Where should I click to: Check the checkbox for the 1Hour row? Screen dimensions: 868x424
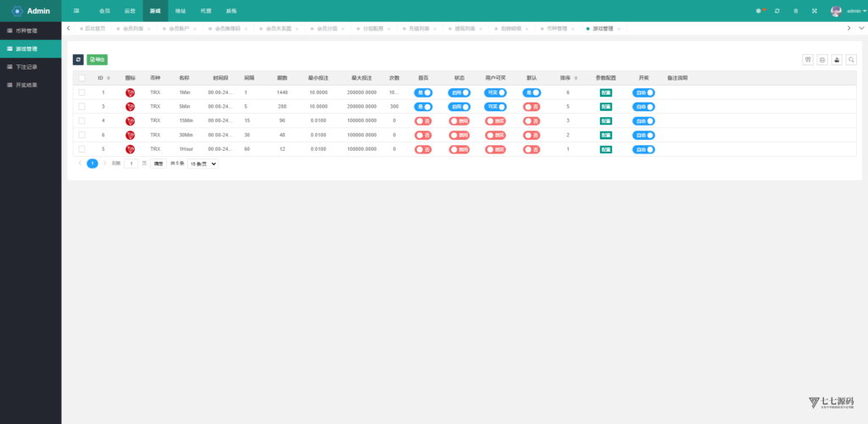[82, 149]
